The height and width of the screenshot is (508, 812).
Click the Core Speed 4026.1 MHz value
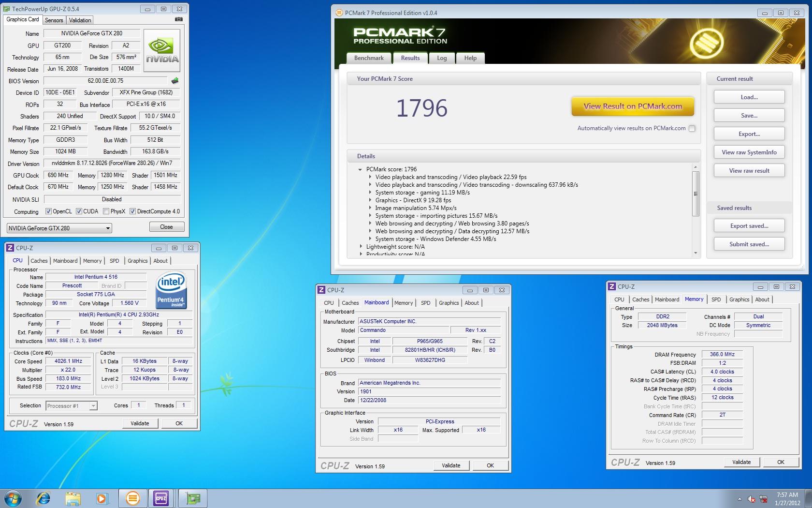pos(69,361)
